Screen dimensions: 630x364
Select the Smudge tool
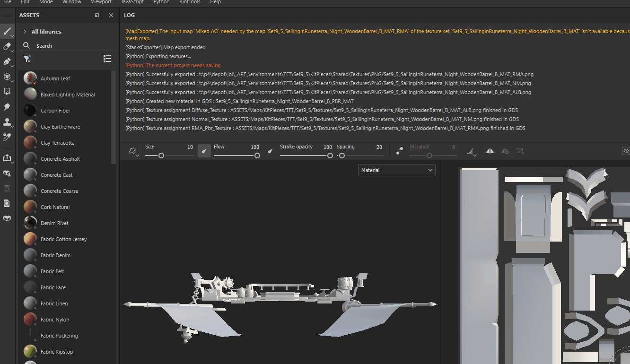(x=7, y=107)
